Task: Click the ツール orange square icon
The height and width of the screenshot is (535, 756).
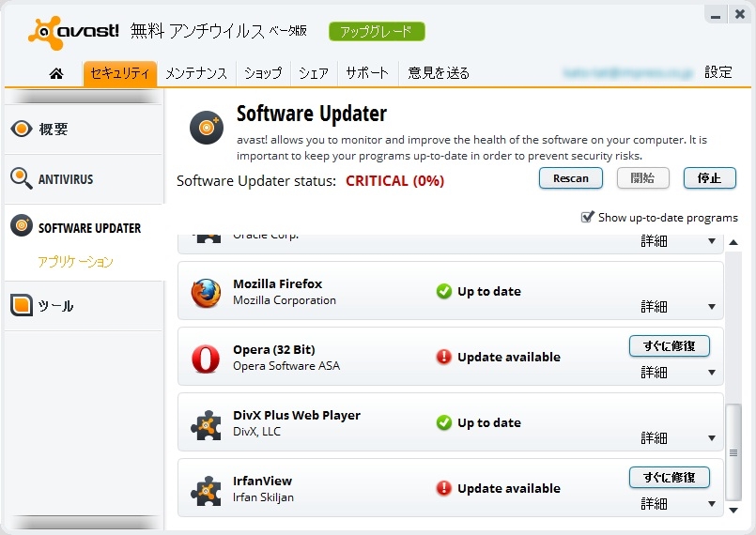Action: (x=22, y=305)
